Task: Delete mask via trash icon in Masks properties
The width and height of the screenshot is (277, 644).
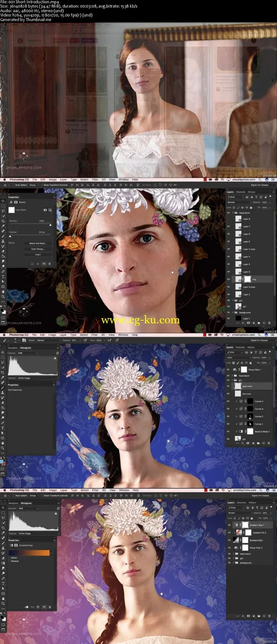Action: tap(49, 264)
